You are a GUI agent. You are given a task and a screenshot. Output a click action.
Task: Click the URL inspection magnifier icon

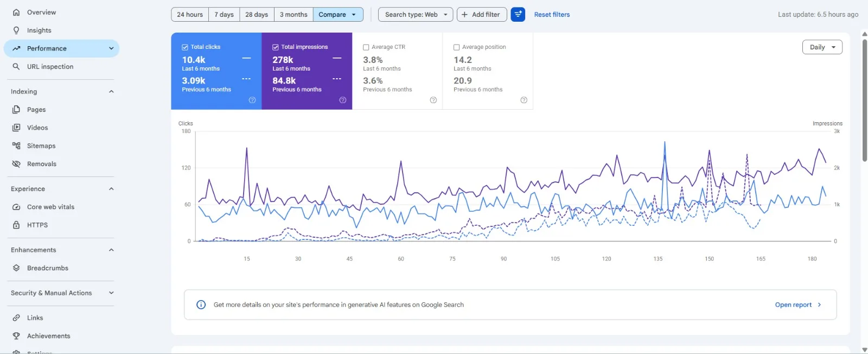[16, 66]
